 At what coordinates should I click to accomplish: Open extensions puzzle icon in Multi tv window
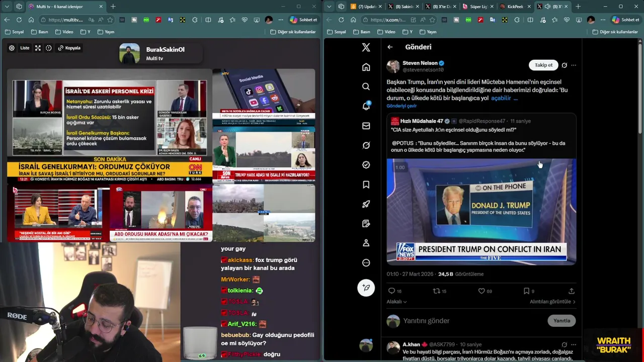pos(195,20)
